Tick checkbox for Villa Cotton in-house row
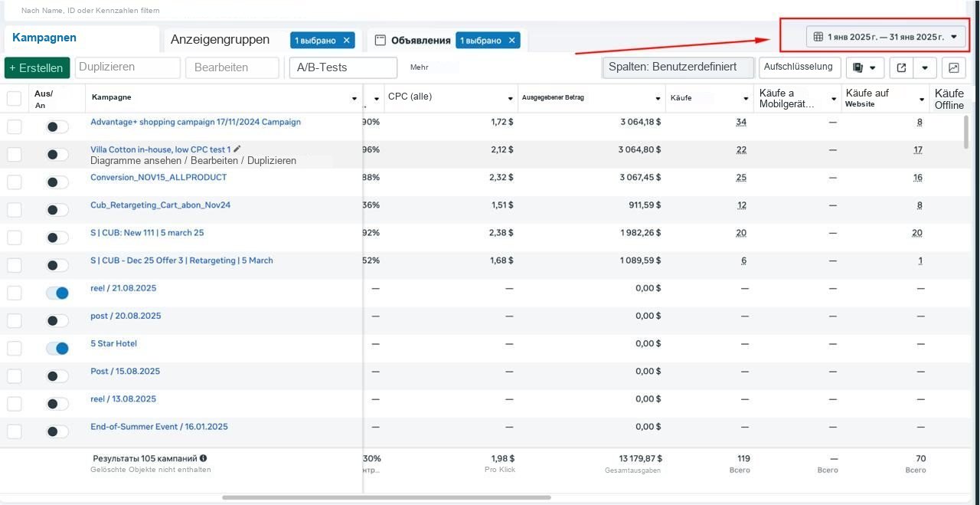The height and width of the screenshot is (505, 980). coord(14,155)
